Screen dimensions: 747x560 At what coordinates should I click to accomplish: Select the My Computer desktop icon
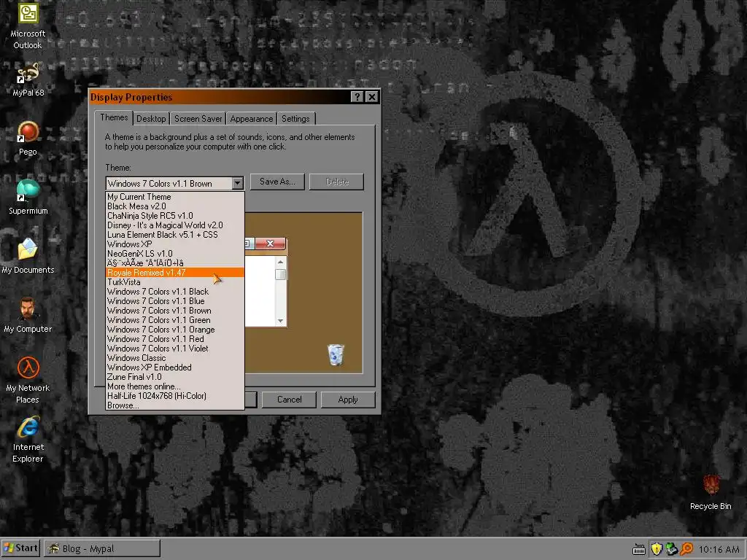pos(28,315)
